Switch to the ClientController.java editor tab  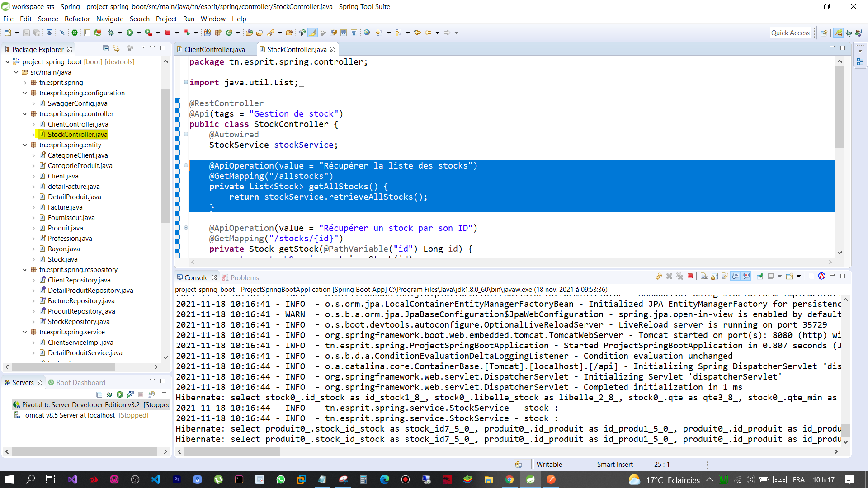214,49
